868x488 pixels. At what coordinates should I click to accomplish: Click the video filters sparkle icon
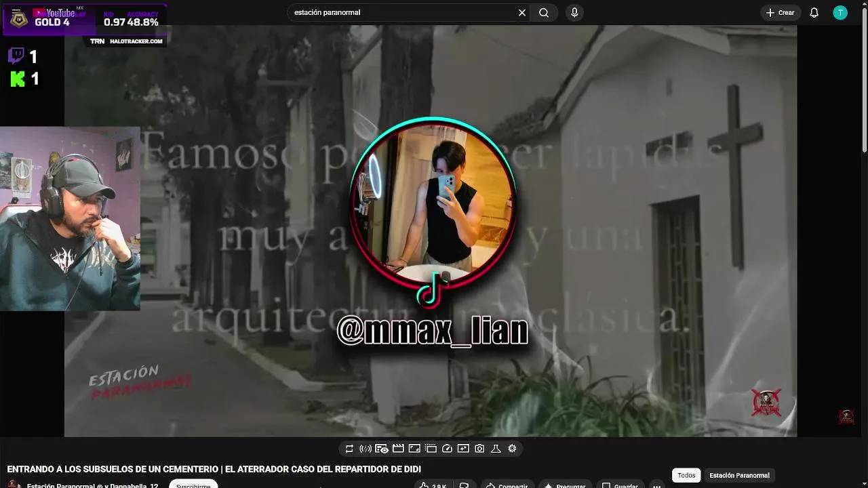point(463,449)
